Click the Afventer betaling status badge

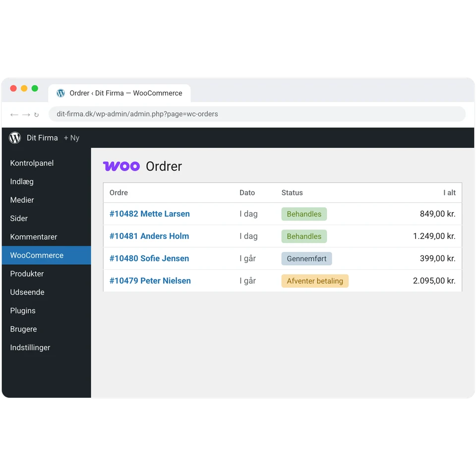pyautogui.click(x=315, y=281)
